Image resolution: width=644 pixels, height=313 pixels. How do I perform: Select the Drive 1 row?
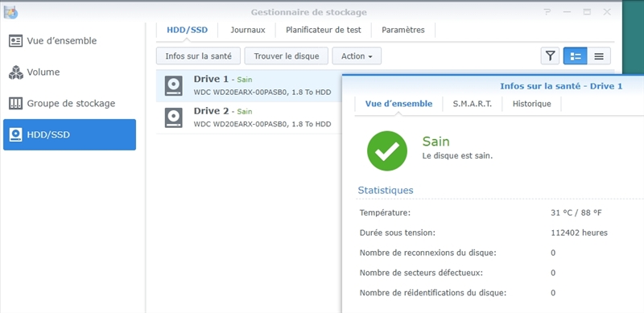249,86
